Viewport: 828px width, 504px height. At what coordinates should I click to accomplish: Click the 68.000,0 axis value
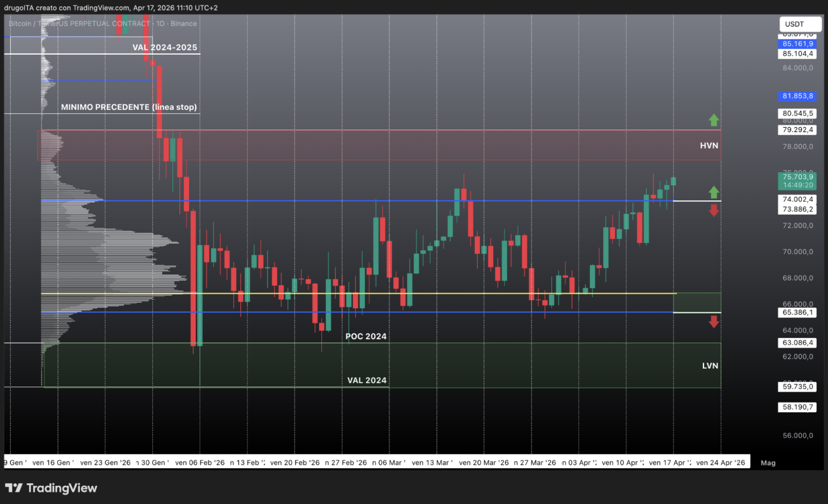[x=798, y=278]
